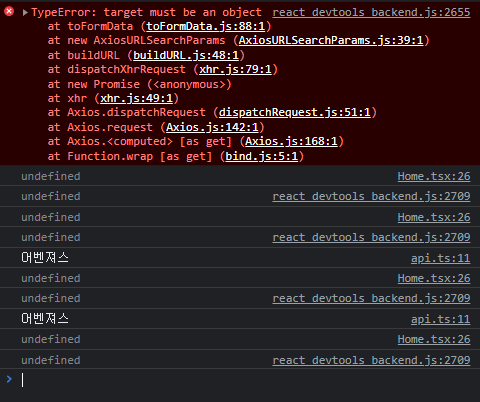This screenshot has height=402, width=480.
Task: Open the dispatchRequest.js:51:1 link
Action: point(295,112)
